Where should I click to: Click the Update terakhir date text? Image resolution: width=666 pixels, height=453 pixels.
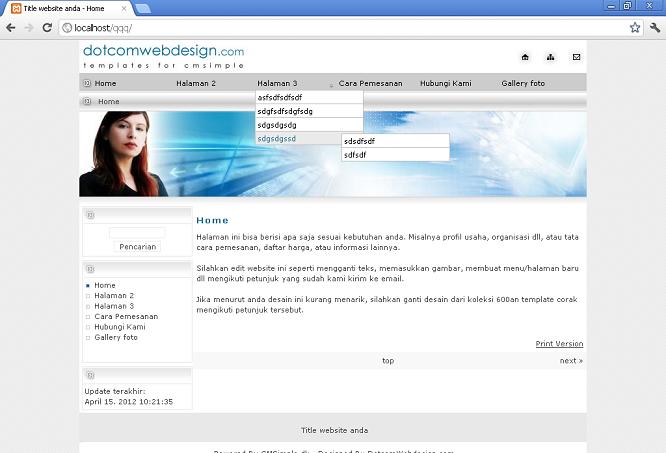click(x=128, y=397)
